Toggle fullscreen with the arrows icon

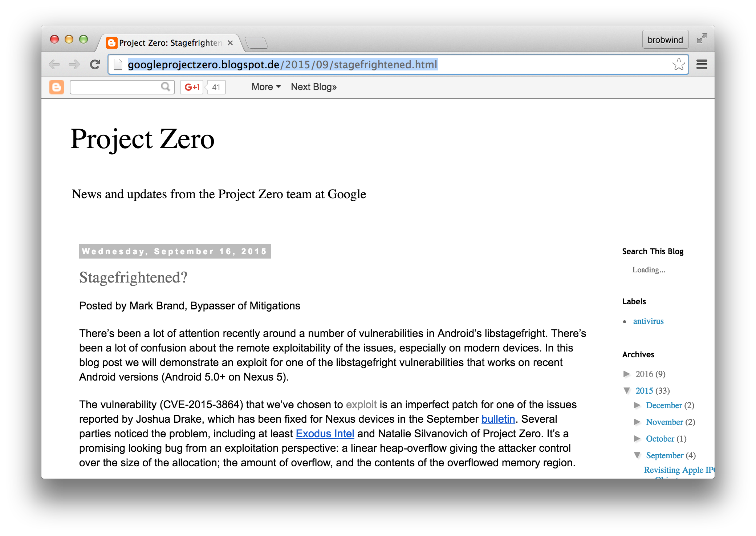tap(702, 38)
